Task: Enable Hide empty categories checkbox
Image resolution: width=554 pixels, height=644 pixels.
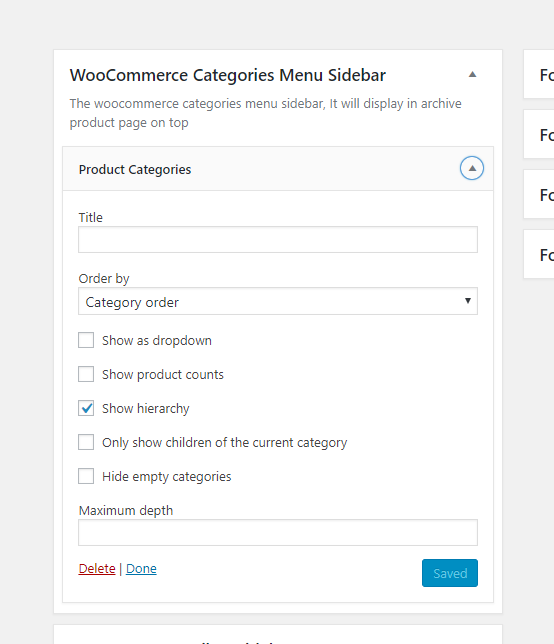Action: pyautogui.click(x=86, y=476)
